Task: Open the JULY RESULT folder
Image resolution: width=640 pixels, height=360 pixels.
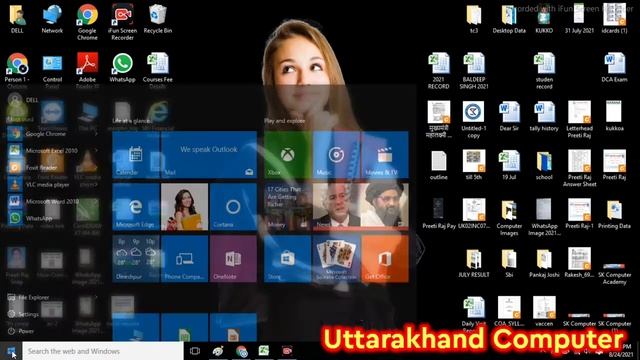Action: (x=474, y=264)
